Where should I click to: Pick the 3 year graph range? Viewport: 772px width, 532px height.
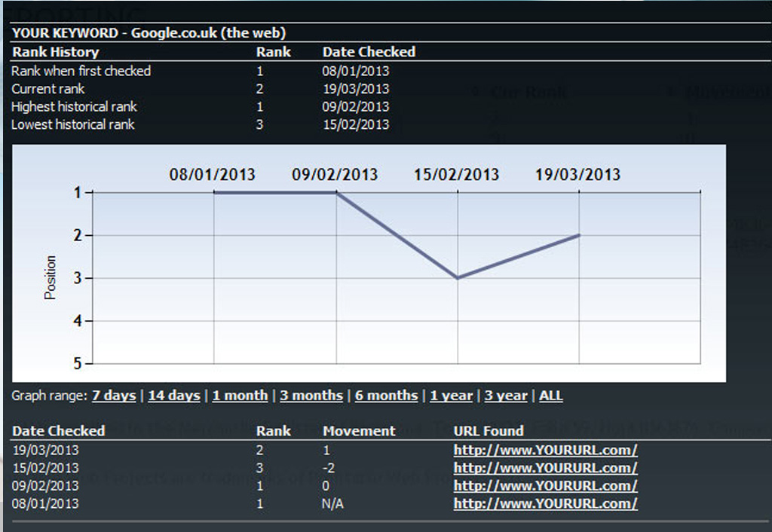coord(506,396)
